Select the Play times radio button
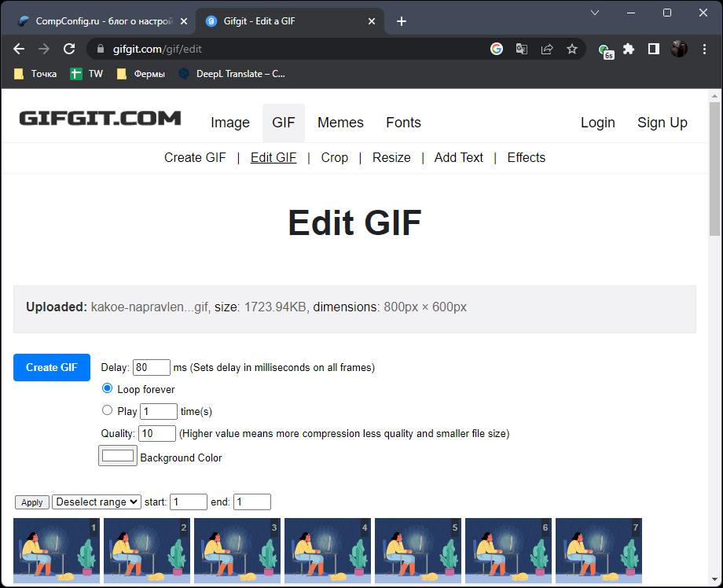Viewport: 723px width, 588px height. pos(108,410)
